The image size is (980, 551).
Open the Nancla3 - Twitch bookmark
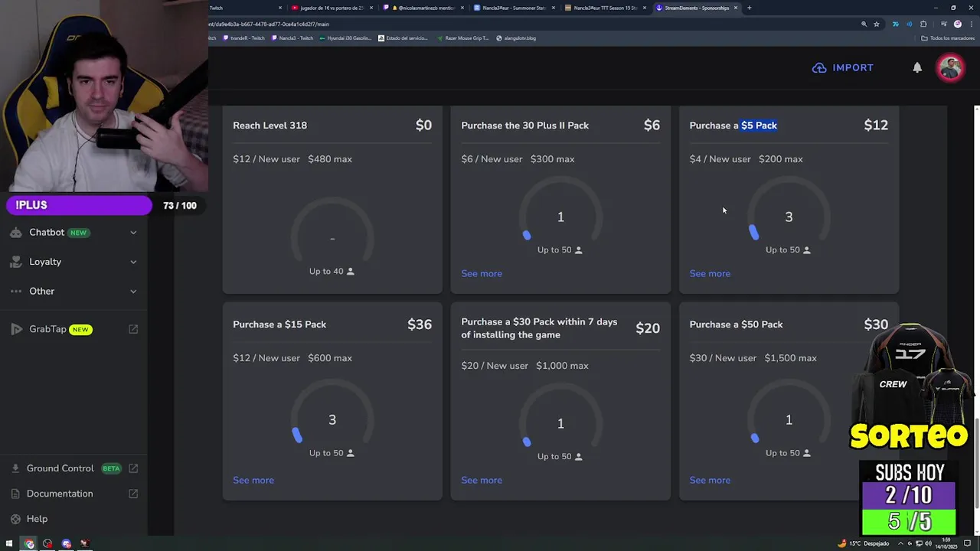tap(292, 38)
